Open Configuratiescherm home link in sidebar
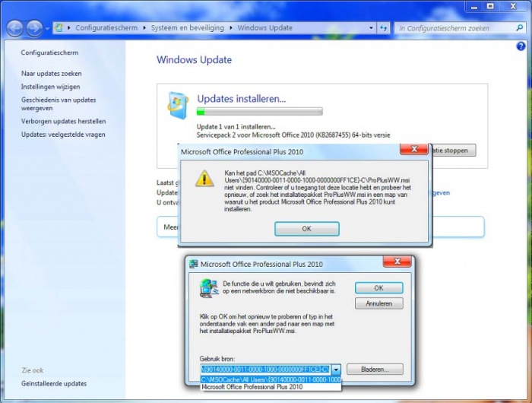Image resolution: width=532 pixels, height=403 pixels. (x=49, y=52)
